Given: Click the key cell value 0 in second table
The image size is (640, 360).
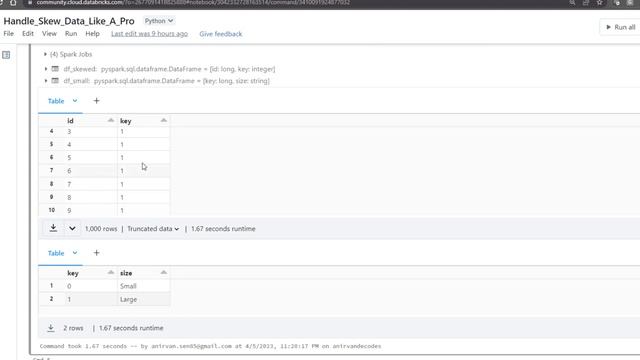Looking at the screenshot, I should point(91,286).
